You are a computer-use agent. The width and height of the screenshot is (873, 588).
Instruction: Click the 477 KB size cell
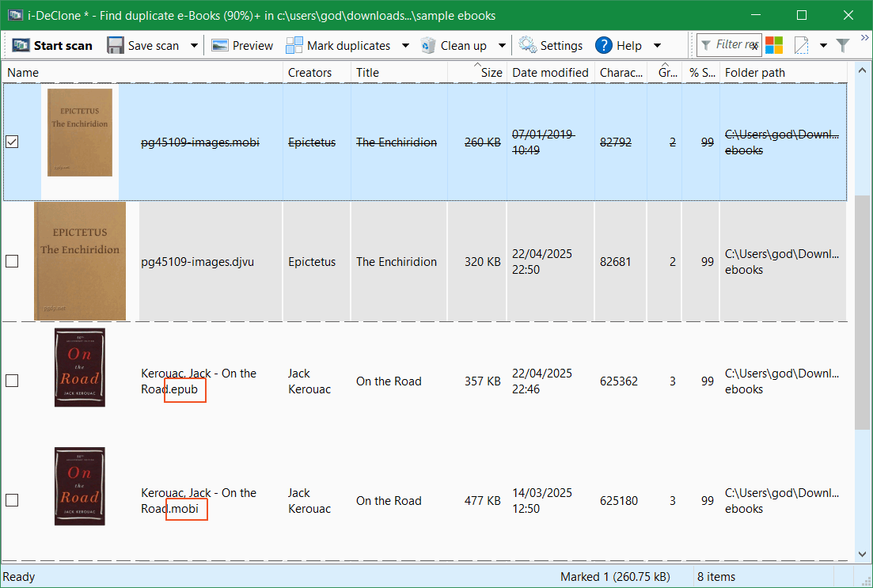(x=482, y=501)
